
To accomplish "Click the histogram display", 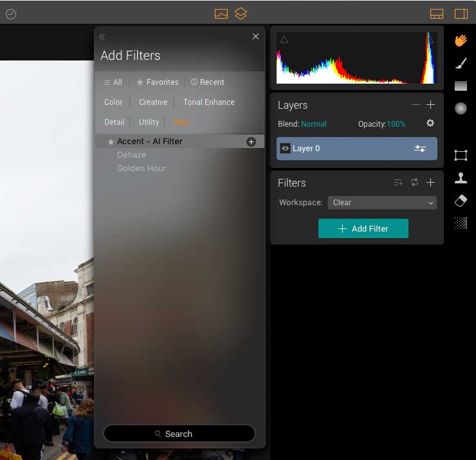I will [x=357, y=58].
